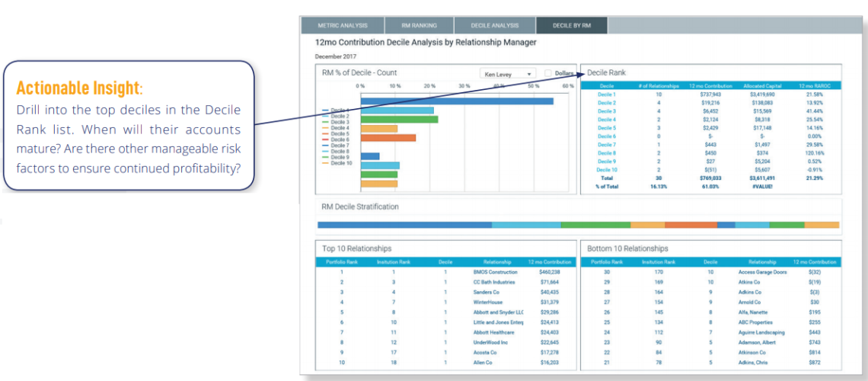Select the Decile by RM tab

571,25
